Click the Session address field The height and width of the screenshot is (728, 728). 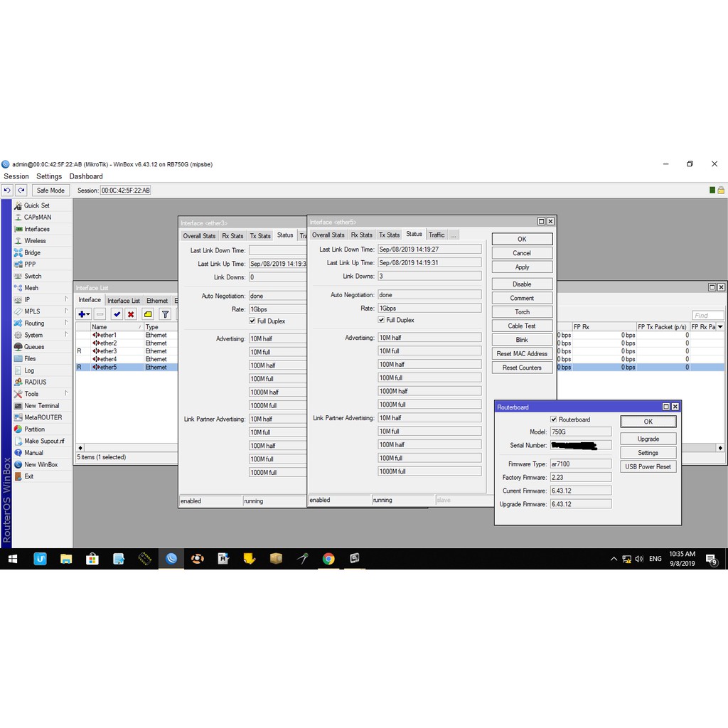[x=126, y=191]
